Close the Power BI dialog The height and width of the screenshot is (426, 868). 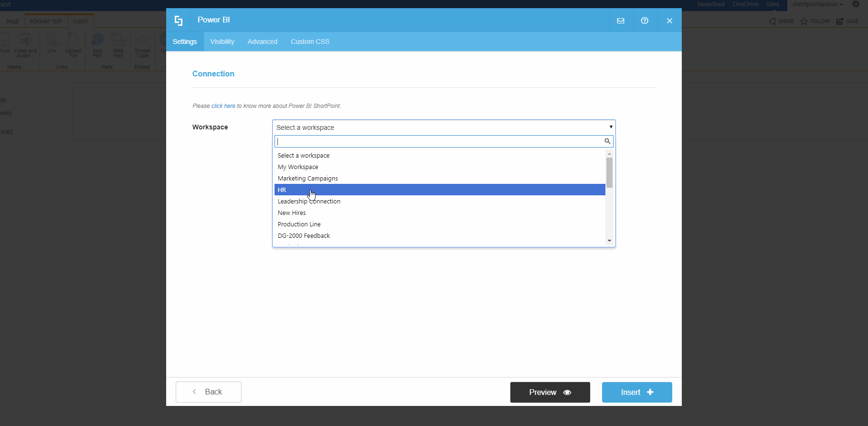coord(669,21)
